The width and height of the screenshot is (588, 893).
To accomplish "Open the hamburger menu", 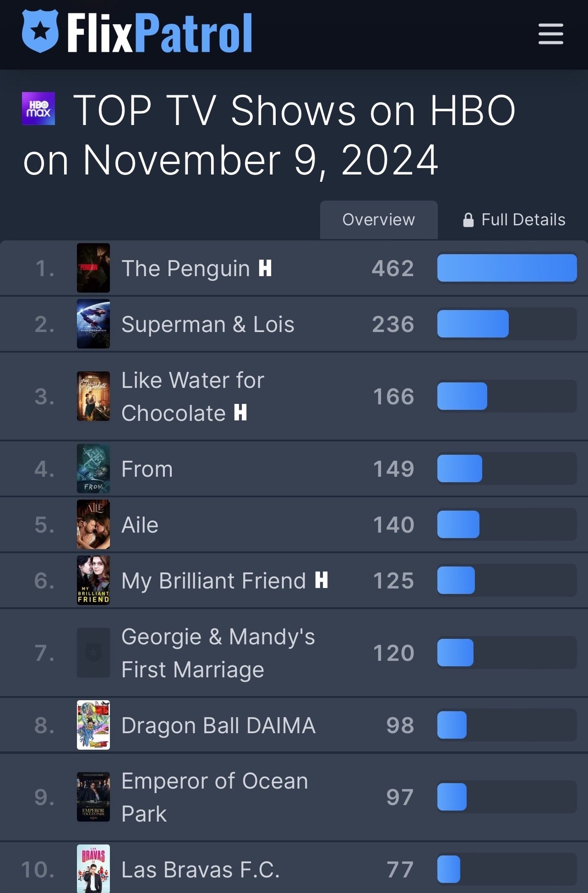I will (x=550, y=34).
